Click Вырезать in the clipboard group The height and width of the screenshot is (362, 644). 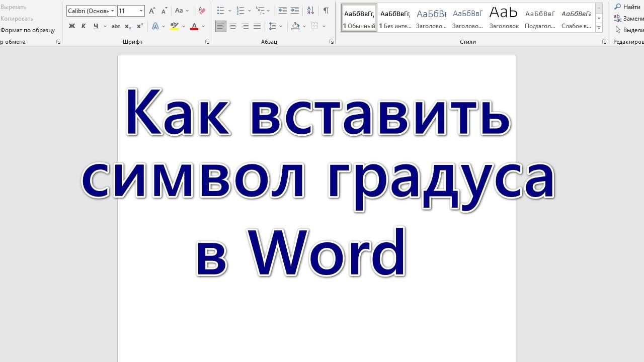point(13,7)
